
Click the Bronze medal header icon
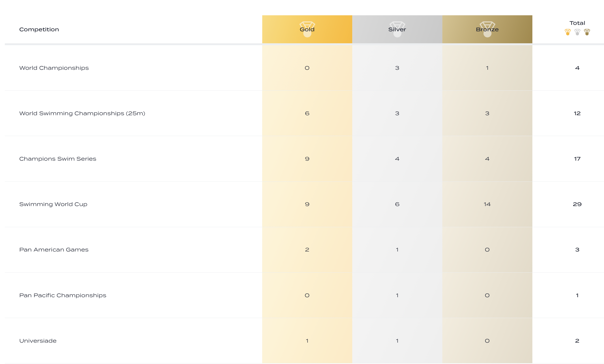tap(487, 29)
